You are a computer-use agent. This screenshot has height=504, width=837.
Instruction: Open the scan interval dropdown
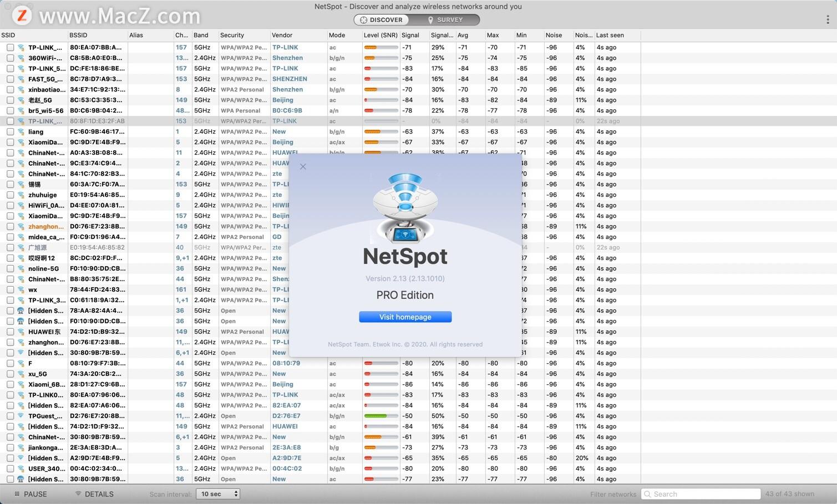pyautogui.click(x=217, y=493)
